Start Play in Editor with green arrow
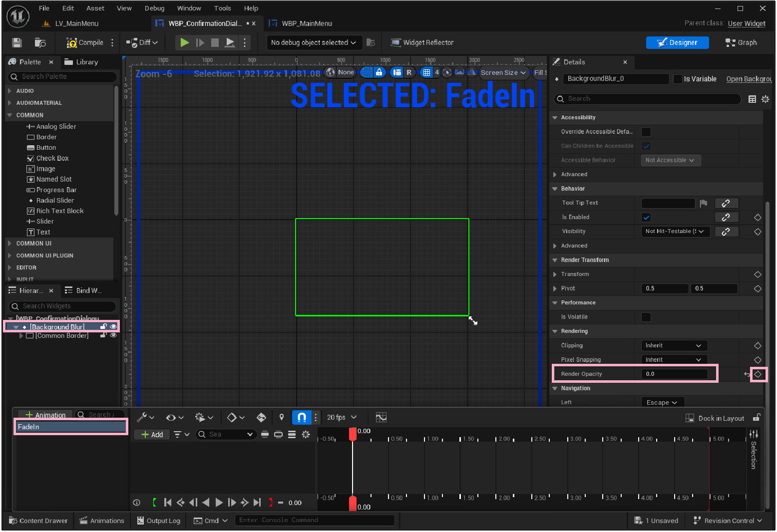Viewport: 777px width, 532px height. 185,43
